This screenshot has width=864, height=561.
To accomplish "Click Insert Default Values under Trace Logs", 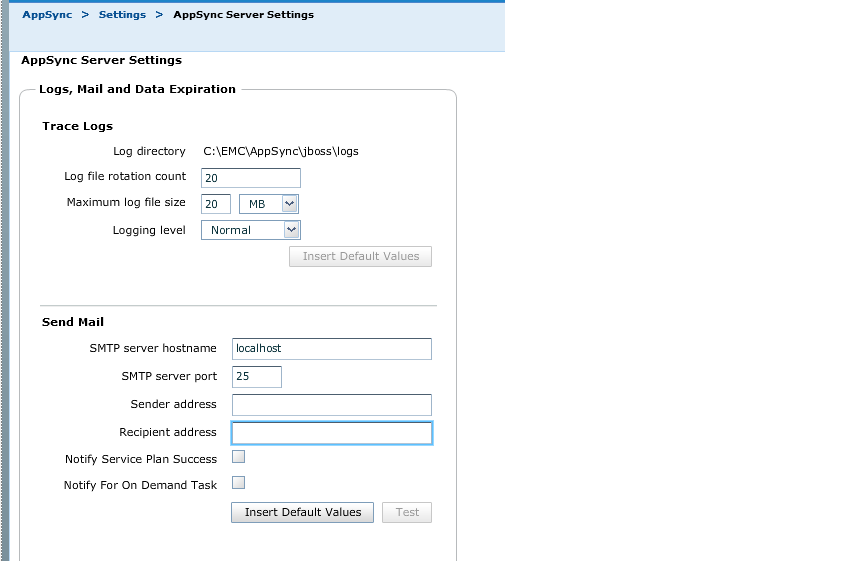I will point(360,257).
